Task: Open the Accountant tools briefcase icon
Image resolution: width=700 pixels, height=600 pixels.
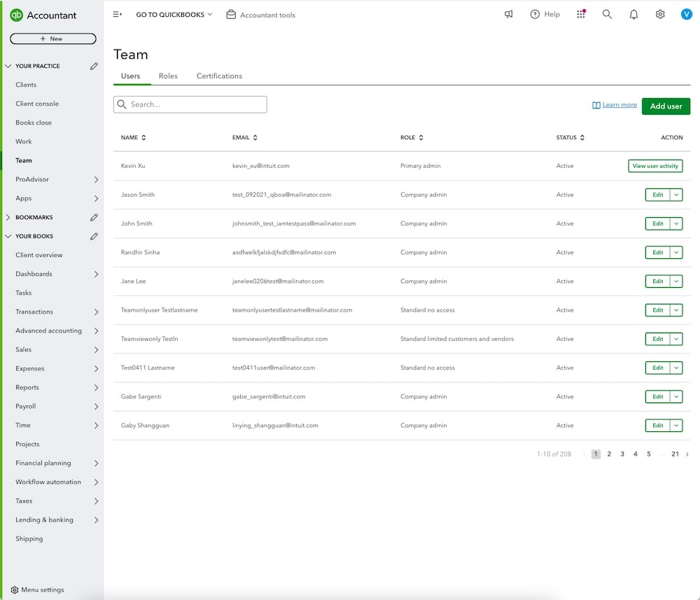Action: 230,14
